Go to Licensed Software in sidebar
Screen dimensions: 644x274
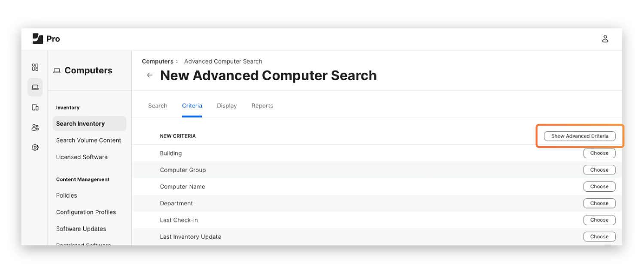coord(82,157)
